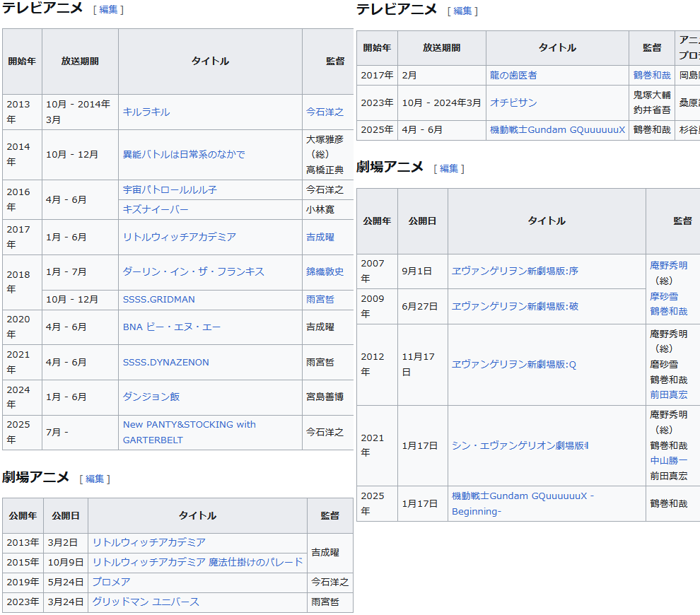Select 鶴巻和哉 in GQuuuuuuX -Beginning- row

668,504
